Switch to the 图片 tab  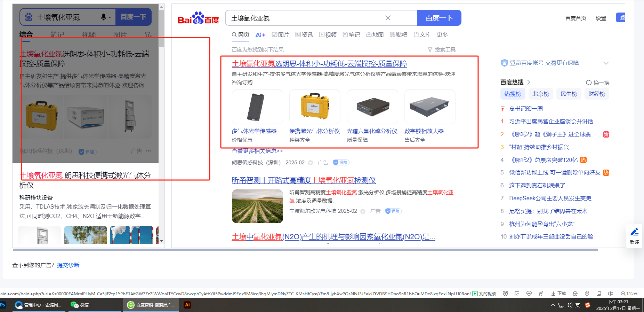[x=280, y=35]
